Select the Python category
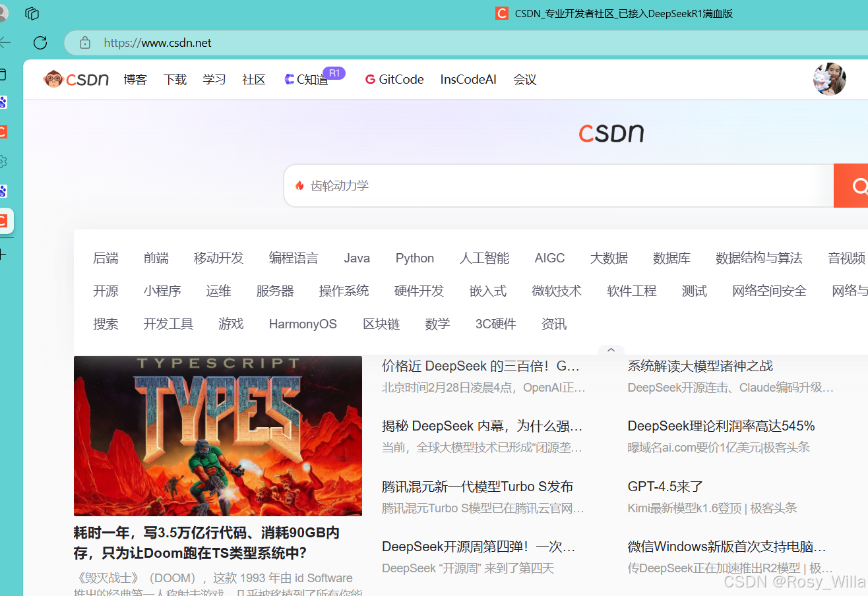The height and width of the screenshot is (596, 868). tap(415, 258)
